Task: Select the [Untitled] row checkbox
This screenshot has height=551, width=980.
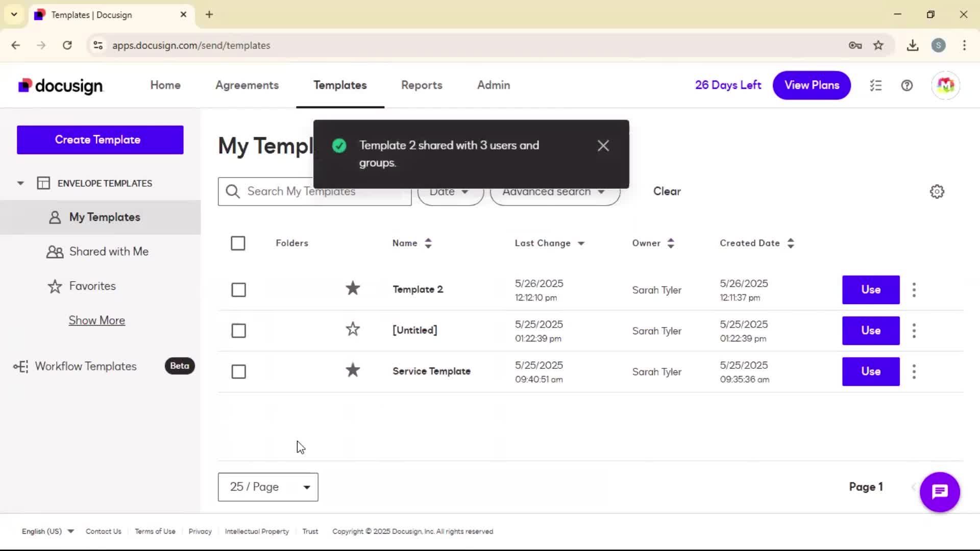Action: click(x=238, y=331)
